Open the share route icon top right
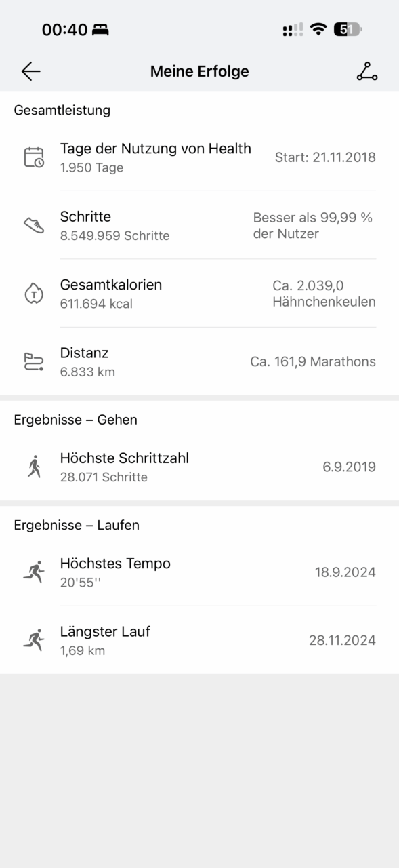 [x=367, y=71]
